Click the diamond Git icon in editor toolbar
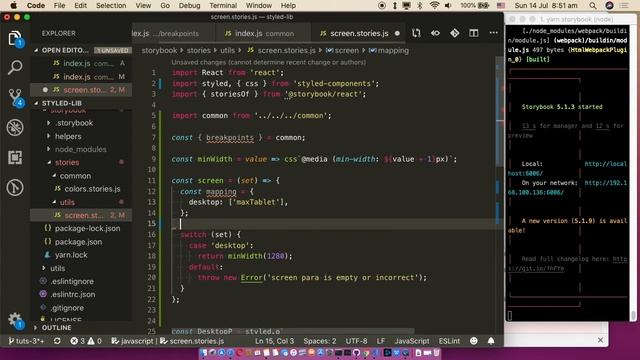 pos(454,33)
